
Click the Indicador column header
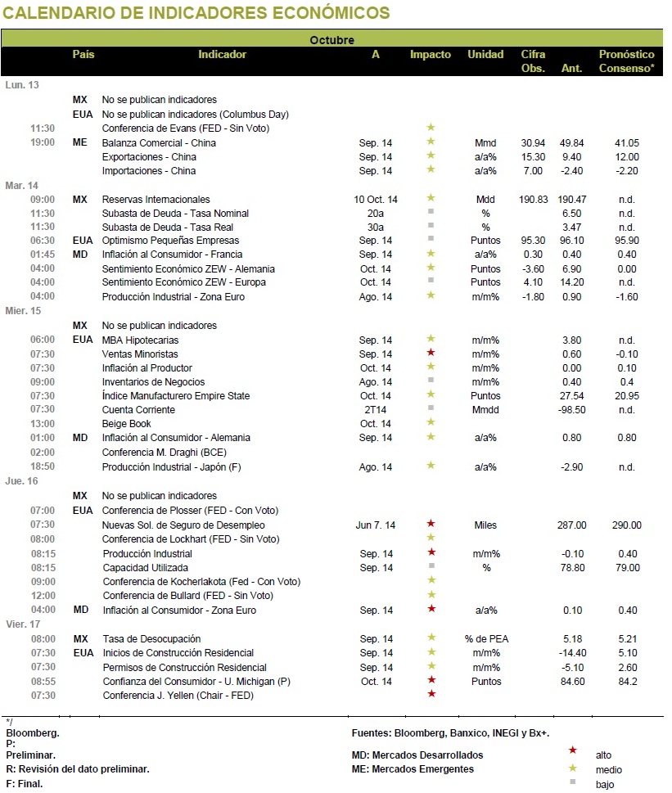click(222, 55)
